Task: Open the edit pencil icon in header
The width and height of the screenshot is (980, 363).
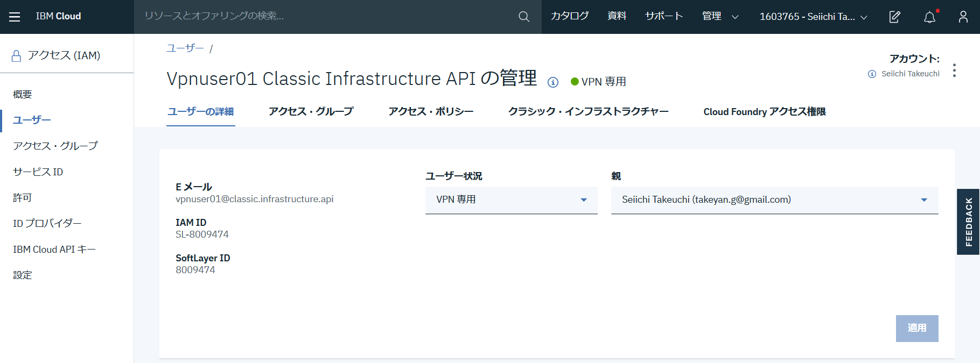Action: tap(894, 17)
